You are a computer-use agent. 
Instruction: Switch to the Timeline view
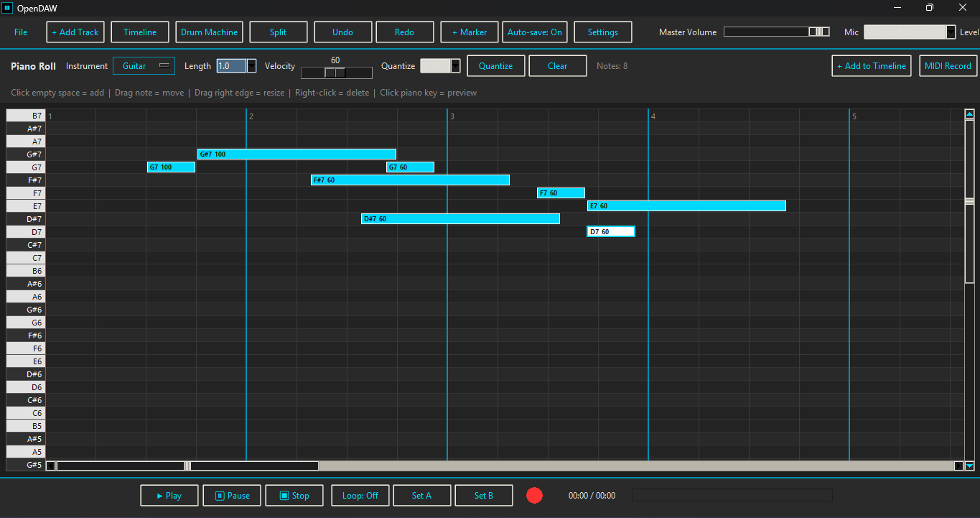coord(140,32)
